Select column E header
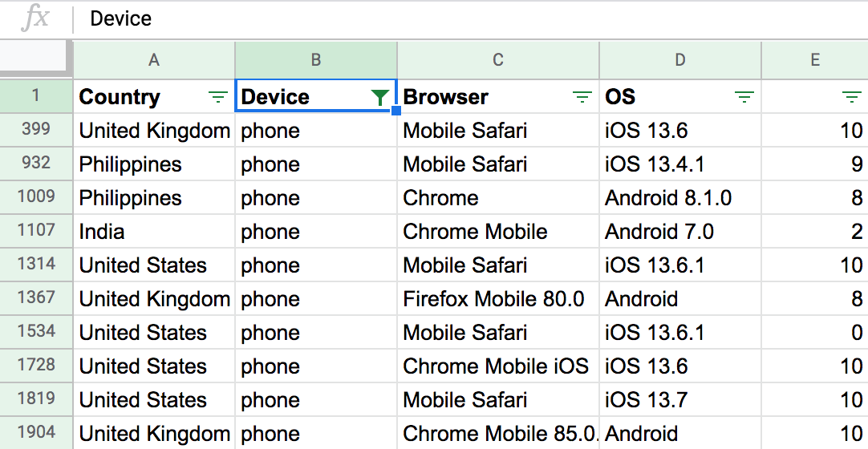Viewport: 868px width, 449px height. pyautogui.click(x=814, y=60)
